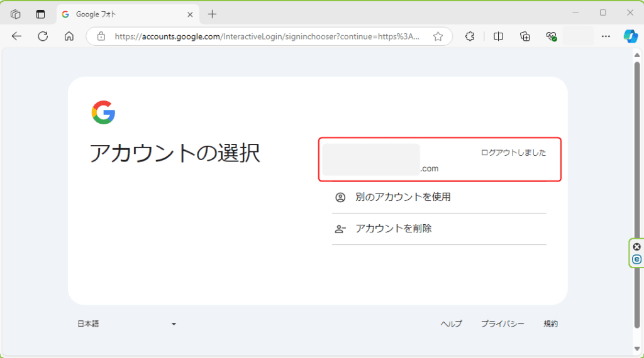
Task: Open the workspaces icon in tab bar
Action: click(16, 14)
